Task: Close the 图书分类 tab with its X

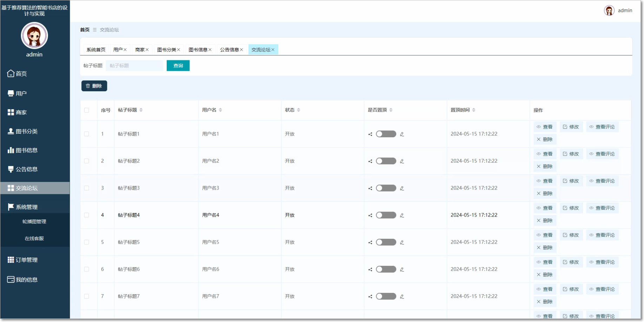Action: tap(179, 50)
